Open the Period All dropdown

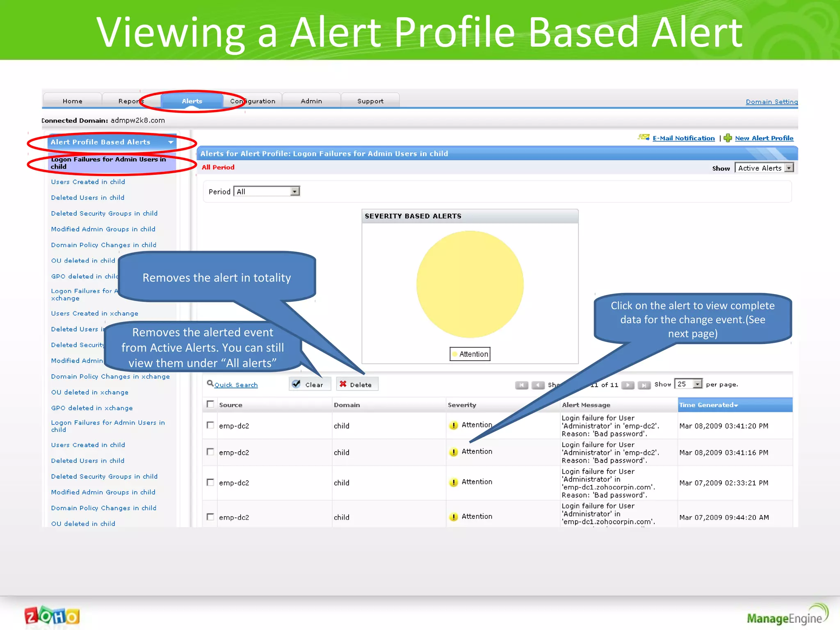[267, 192]
